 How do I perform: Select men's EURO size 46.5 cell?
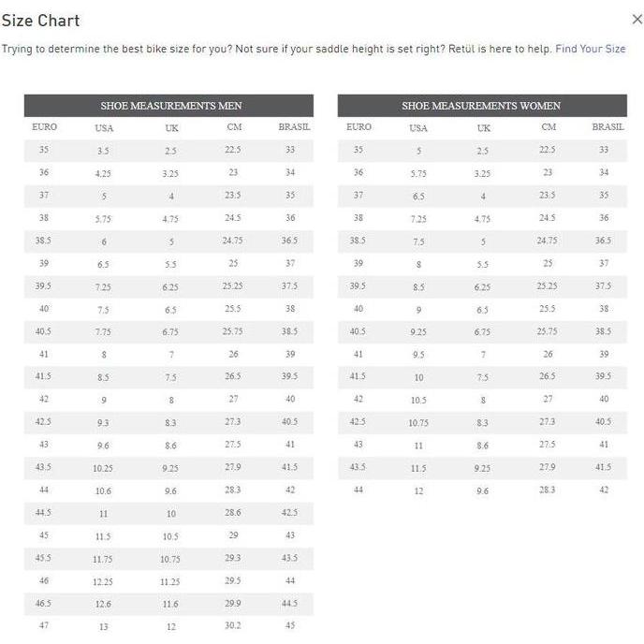(44, 604)
